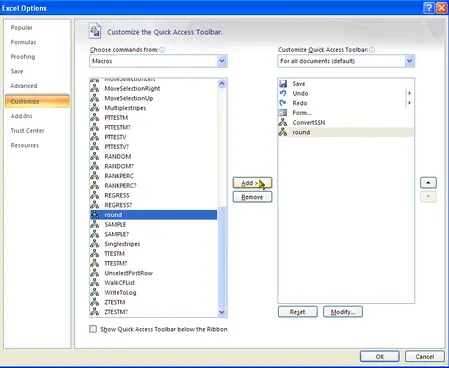Click macro icon beside ZTESTM

pyautogui.click(x=95, y=302)
